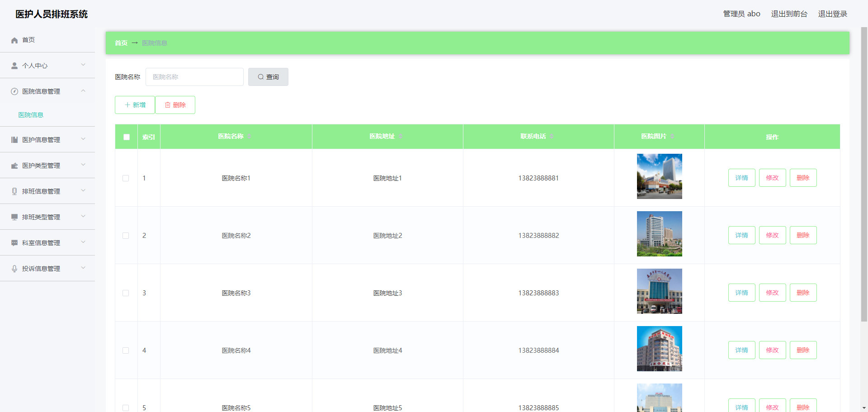Click 删除 for 医院名称1
Viewport: 868px width, 412px height.
pyautogui.click(x=803, y=178)
